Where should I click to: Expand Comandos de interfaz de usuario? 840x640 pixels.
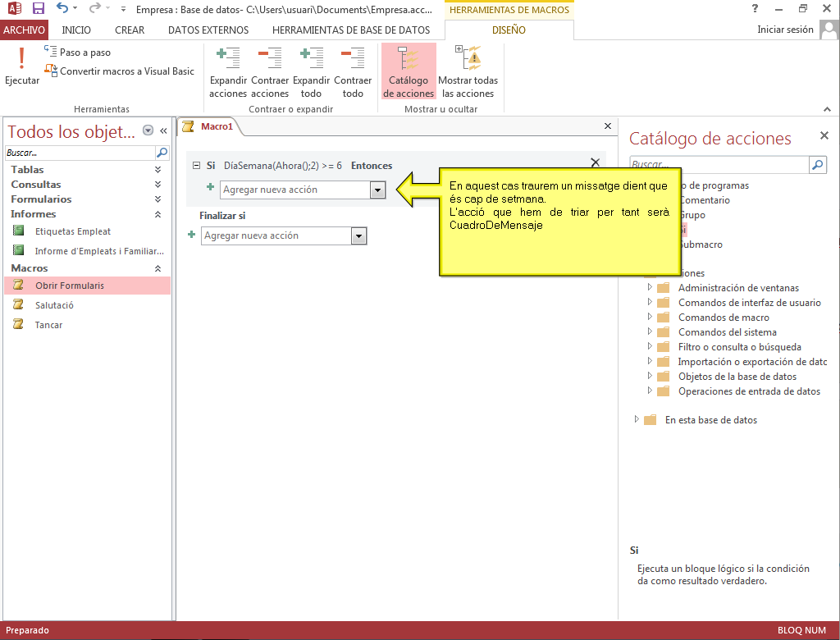click(x=650, y=302)
